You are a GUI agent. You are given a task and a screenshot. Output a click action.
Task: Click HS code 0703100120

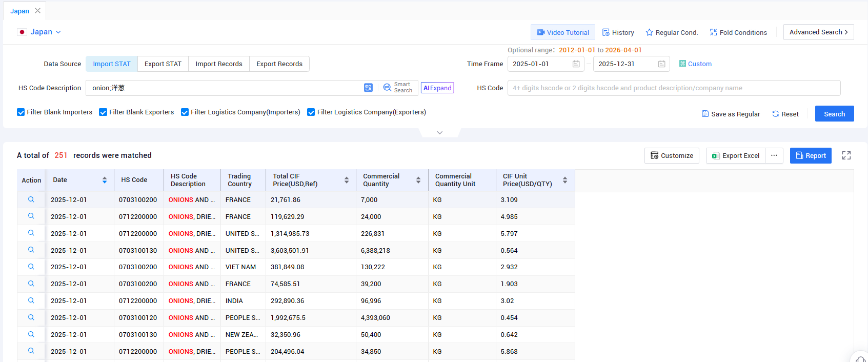click(x=138, y=317)
